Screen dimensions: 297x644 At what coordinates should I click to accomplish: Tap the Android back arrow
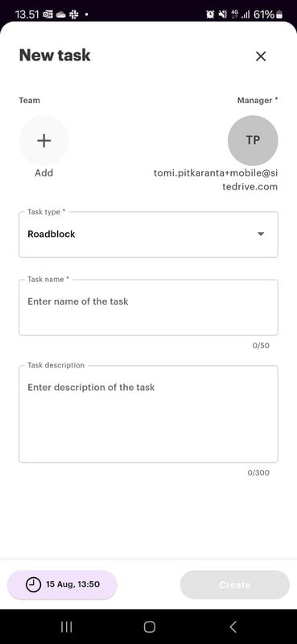[x=233, y=627]
